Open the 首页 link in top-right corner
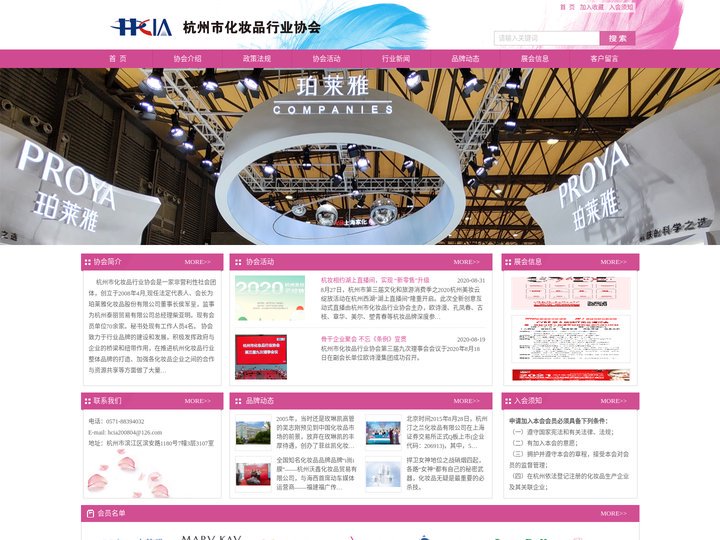Viewport: 720px width, 540px height. [567, 7]
